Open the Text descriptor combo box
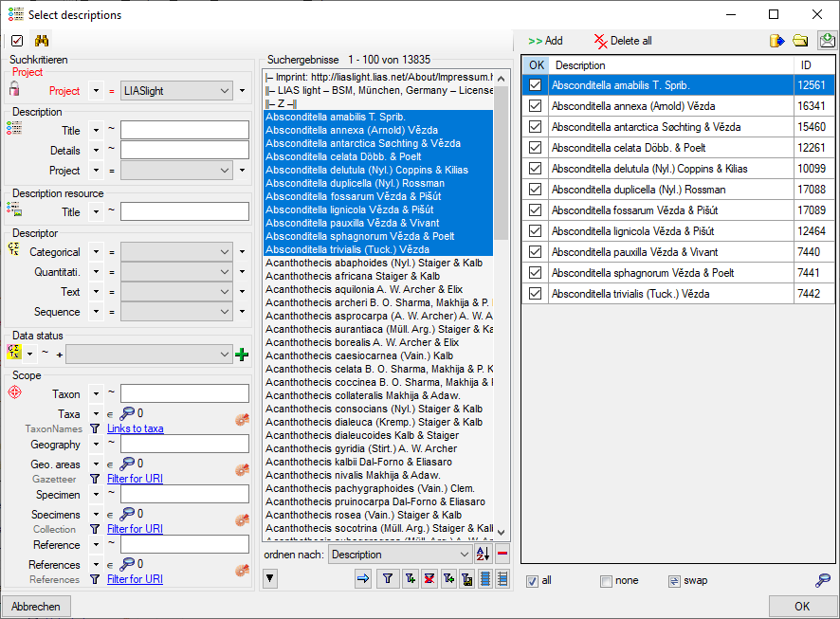Viewport: 840px width, 619px height. pyautogui.click(x=176, y=292)
